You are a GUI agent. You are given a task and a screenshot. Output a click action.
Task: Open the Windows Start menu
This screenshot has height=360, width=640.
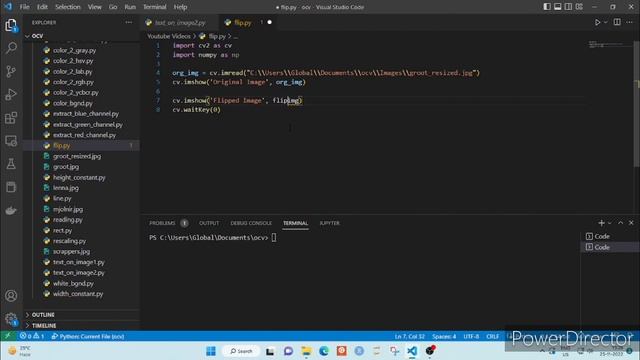click(211, 351)
